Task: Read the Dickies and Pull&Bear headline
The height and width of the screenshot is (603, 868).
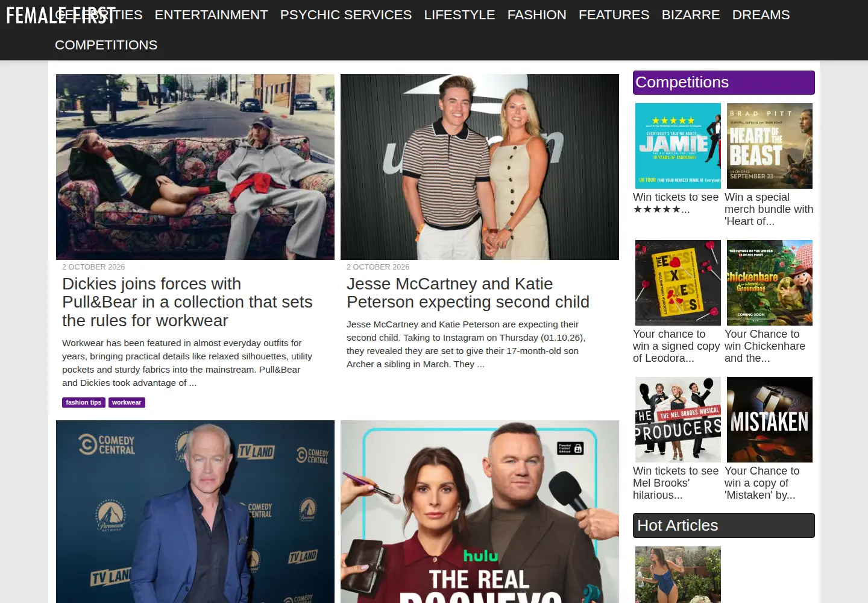Action: click(187, 302)
